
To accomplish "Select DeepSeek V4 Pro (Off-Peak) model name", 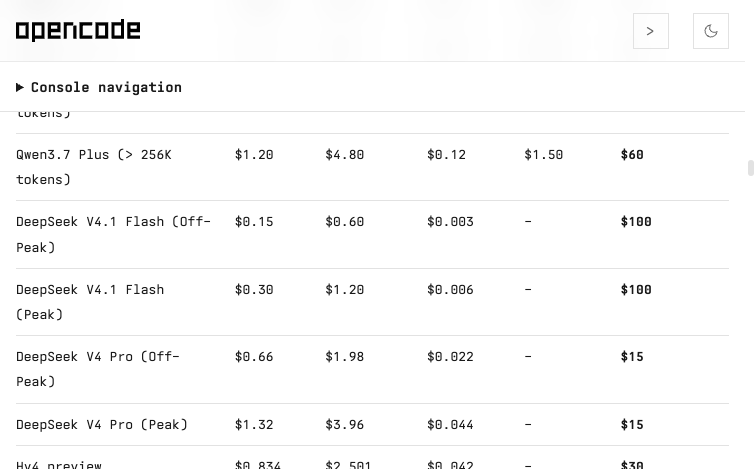I will (x=98, y=369).
